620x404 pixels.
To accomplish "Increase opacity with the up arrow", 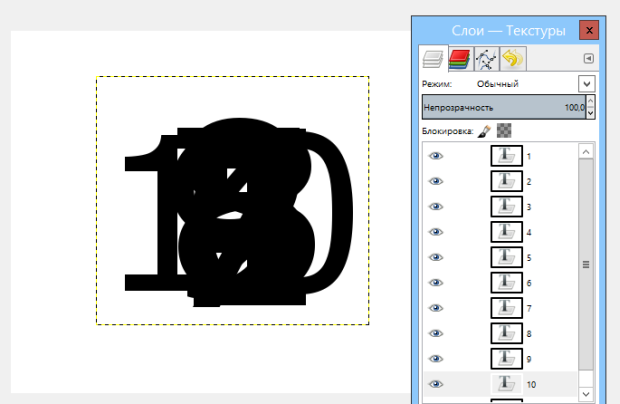I will tap(590, 101).
